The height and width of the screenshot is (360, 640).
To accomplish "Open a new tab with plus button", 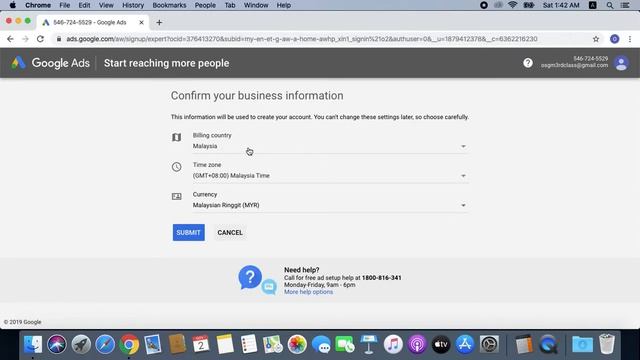I will pos(159,22).
